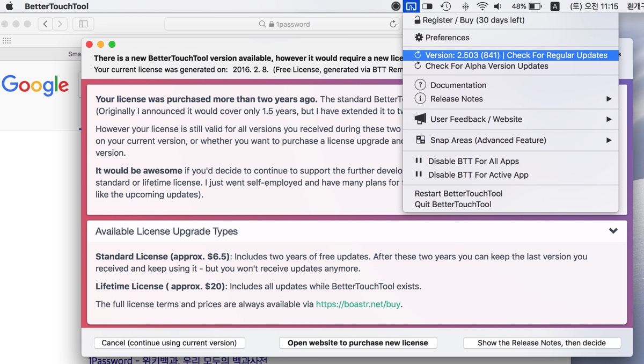This screenshot has height=364, width=644.
Task: Collapse the Available License Upgrade Types section
Action: (x=613, y=231)
